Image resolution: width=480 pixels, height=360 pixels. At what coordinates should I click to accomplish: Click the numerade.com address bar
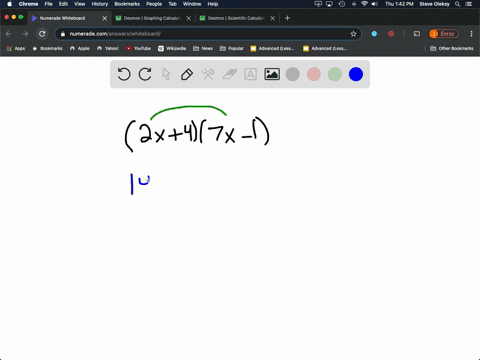[x=208, y=34]
